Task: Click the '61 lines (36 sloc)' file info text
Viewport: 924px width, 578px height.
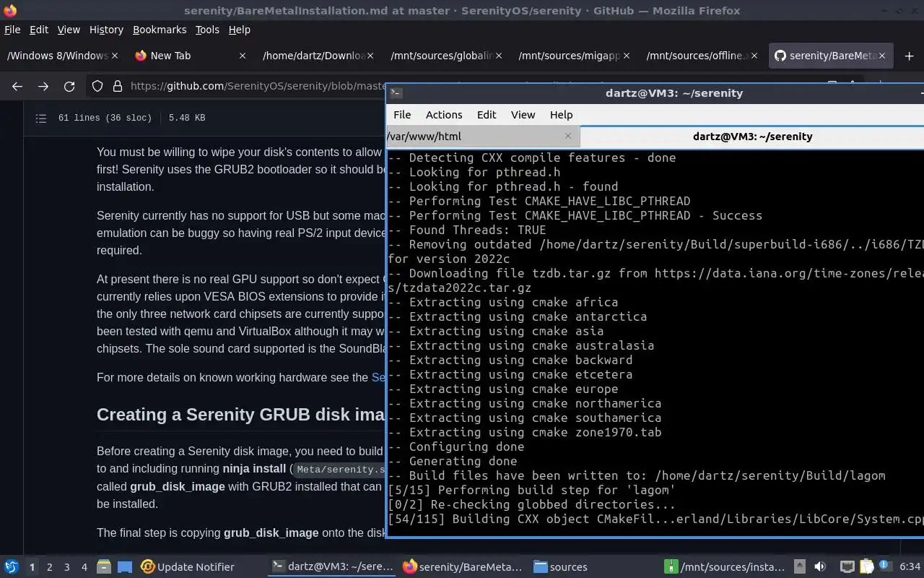Action: pyautogui.click(x=105, y=118)
